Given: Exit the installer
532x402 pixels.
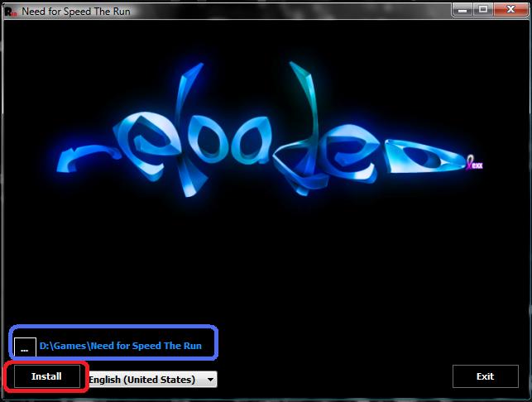Looking at the screenshot, I should (x=485, y=376).
